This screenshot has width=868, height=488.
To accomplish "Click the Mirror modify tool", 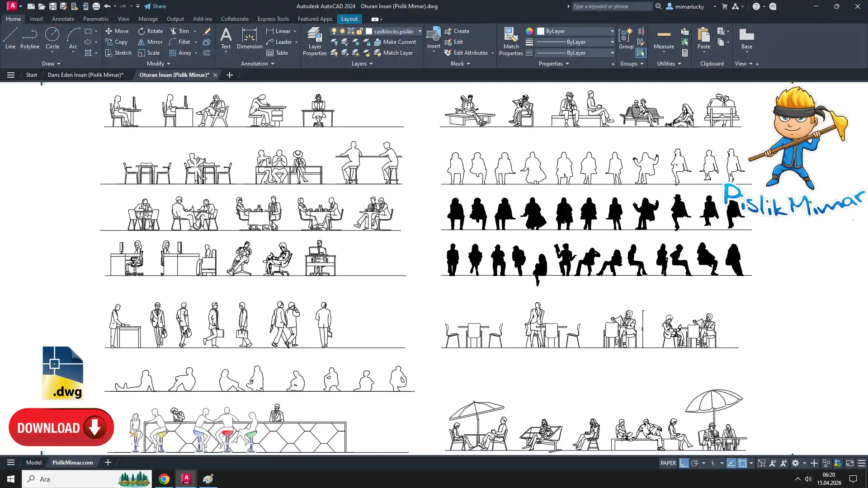I will pyautogui.click(x=150, y=42).
